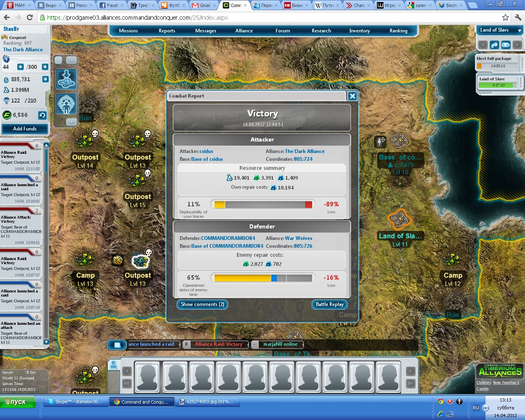
Task: Click the view-base eye icon
Action: coord(506,45)
